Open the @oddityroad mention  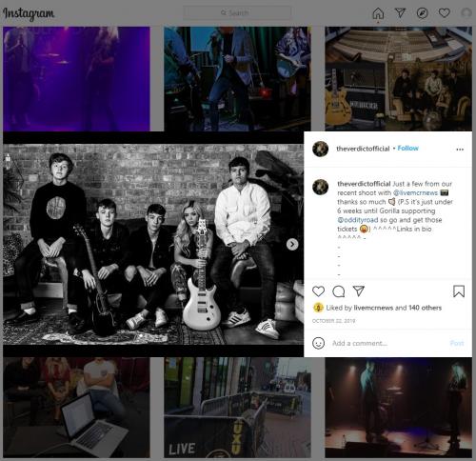(358, 220)
